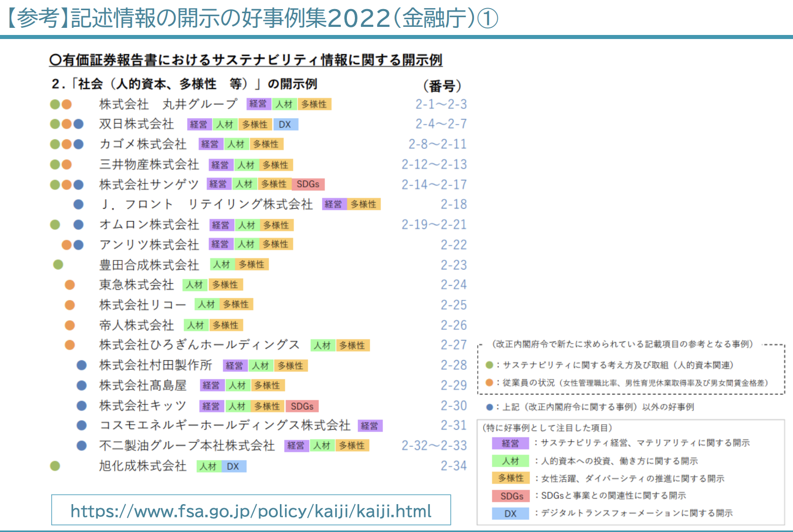Click page number 2-12~2-13
Image resolution: width=793 pixels, height=532 pixels.
click(x=434, y=164)
